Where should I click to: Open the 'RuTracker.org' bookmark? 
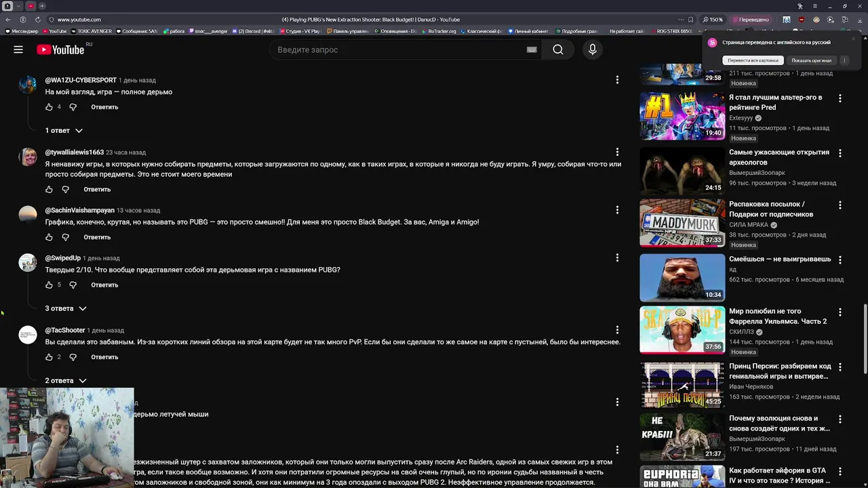click(x=439, y=31)
